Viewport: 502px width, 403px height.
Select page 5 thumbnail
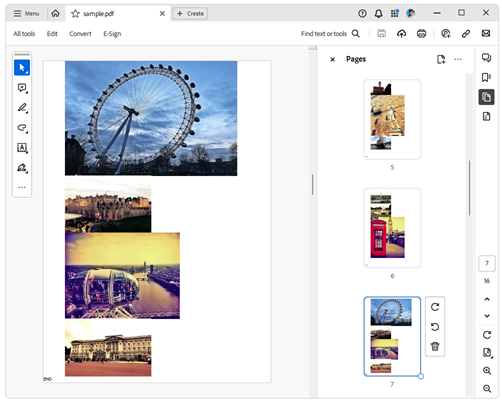[x=392, y=119]
